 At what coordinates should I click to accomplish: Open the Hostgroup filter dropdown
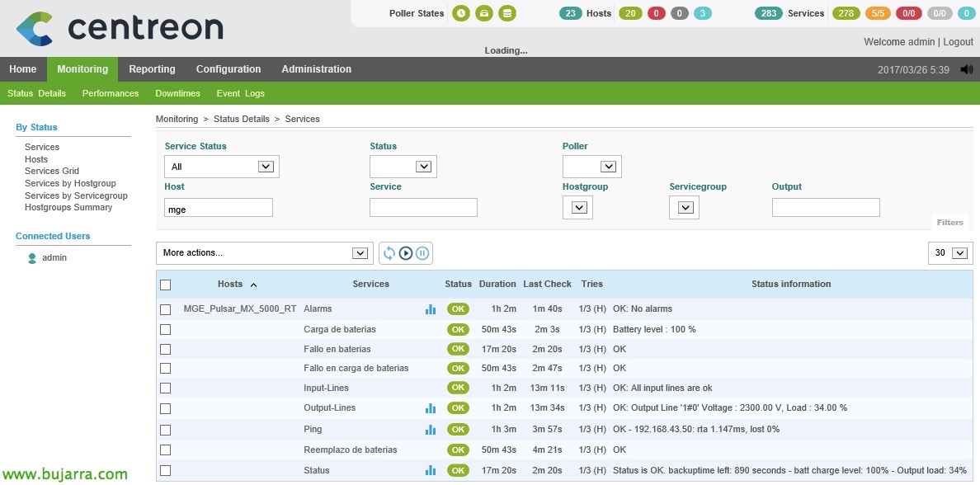(579, 208)
